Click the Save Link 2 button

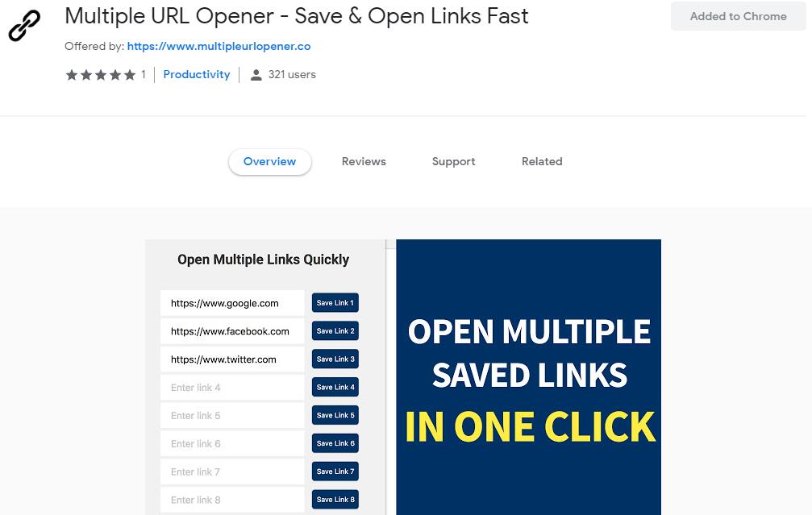[x=335, y=330]
